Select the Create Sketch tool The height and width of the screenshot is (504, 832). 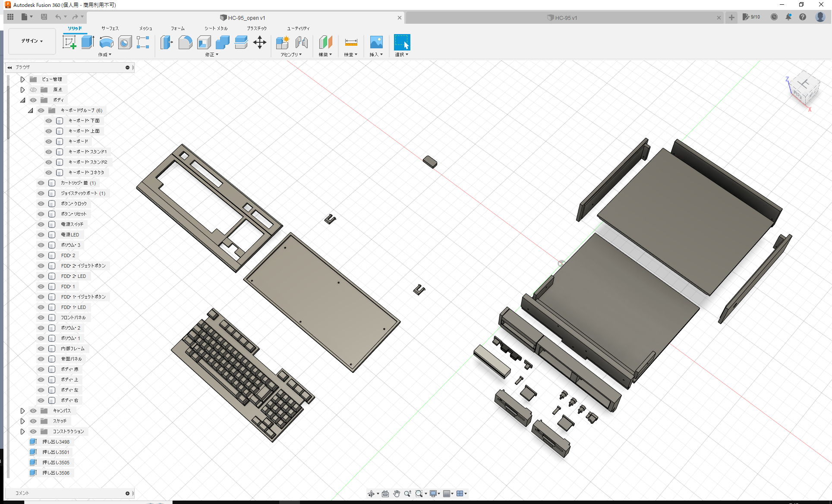tap(69, 42)
